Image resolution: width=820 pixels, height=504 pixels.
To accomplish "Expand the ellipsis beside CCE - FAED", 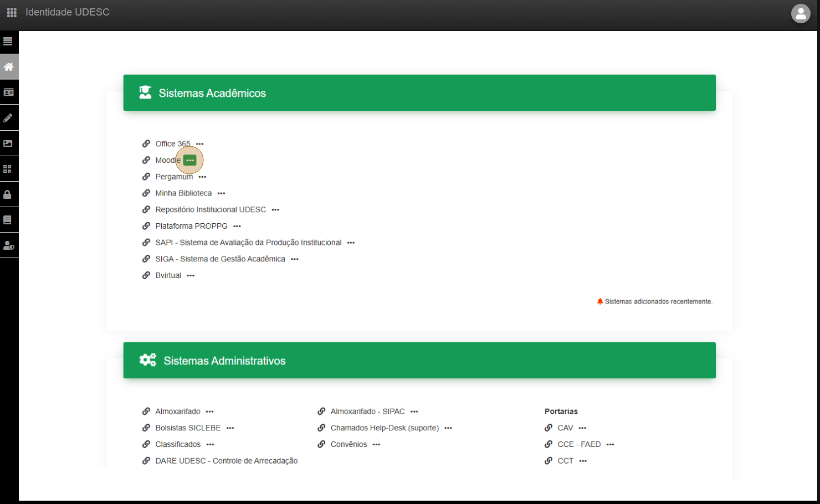I will pos(610,444).
